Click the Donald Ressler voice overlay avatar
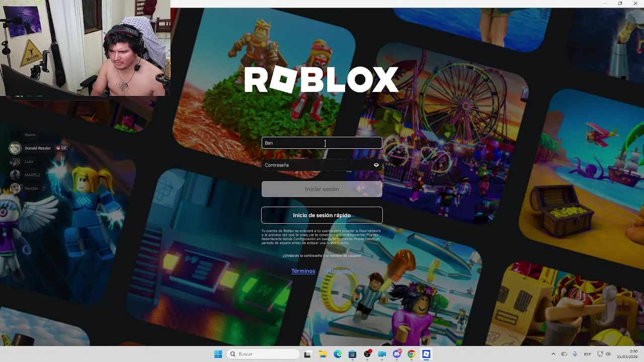 tap(15, 148)
